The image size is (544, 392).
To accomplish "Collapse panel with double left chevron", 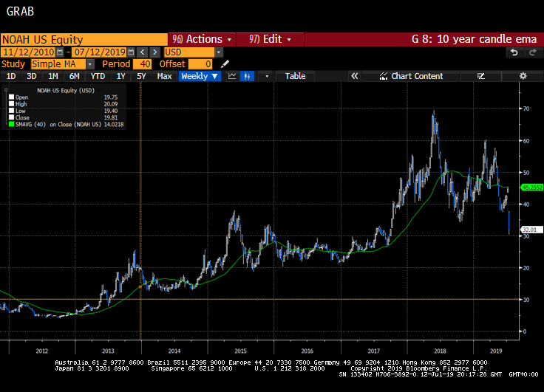I will point(355,76).
